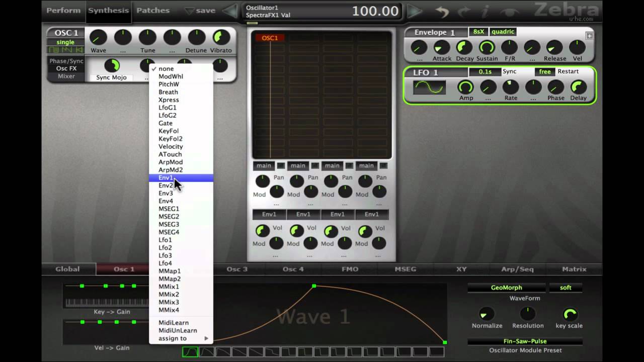
Task: Go to next preset with right arrow
Action: (x=414, y=11)
